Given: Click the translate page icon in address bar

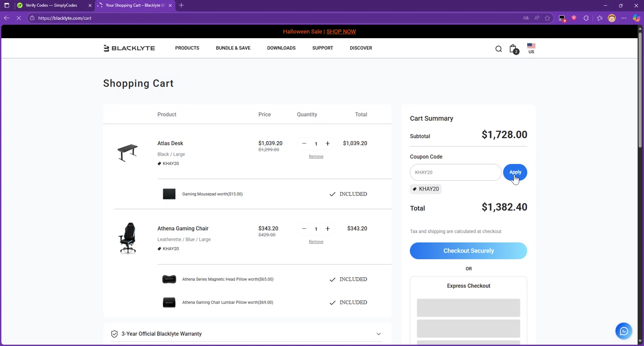Looking at the screenshot, I should point(526,18).
